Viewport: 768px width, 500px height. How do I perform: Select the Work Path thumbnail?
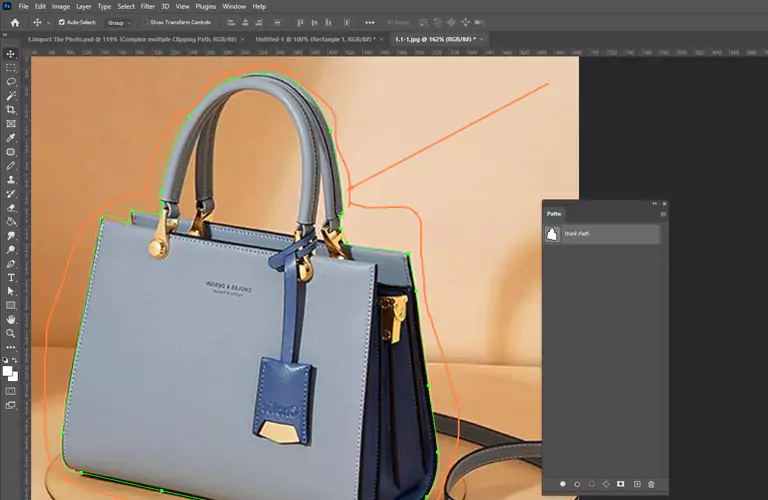click(551, 234)
